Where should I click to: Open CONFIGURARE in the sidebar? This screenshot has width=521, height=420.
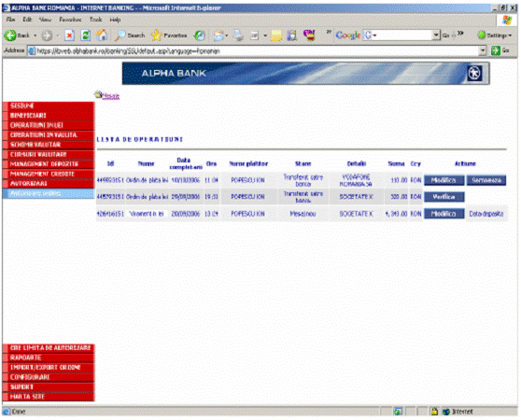[49, 377]
